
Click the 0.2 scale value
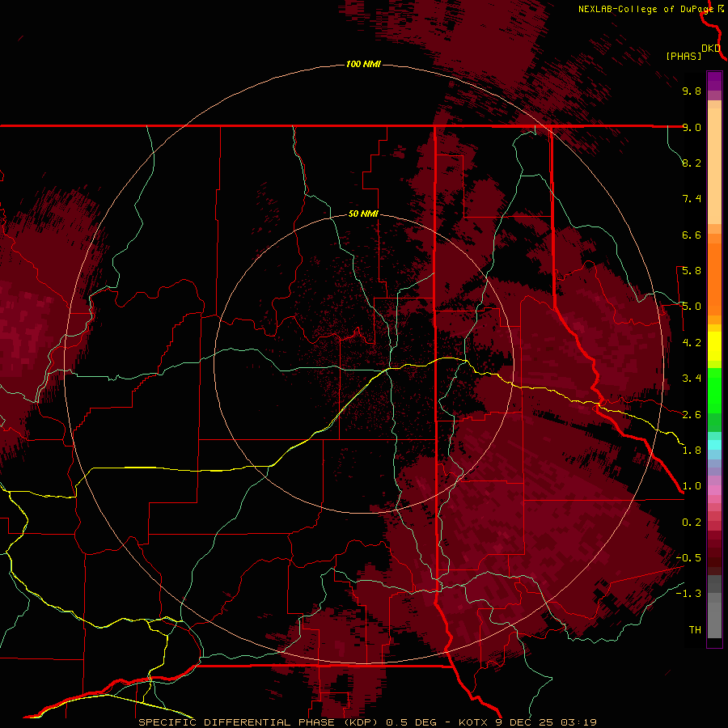pos(692,523)
